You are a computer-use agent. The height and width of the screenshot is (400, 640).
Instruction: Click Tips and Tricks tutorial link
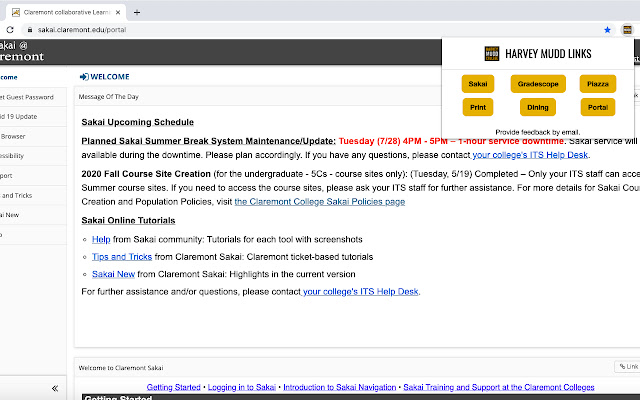[122, 257]
